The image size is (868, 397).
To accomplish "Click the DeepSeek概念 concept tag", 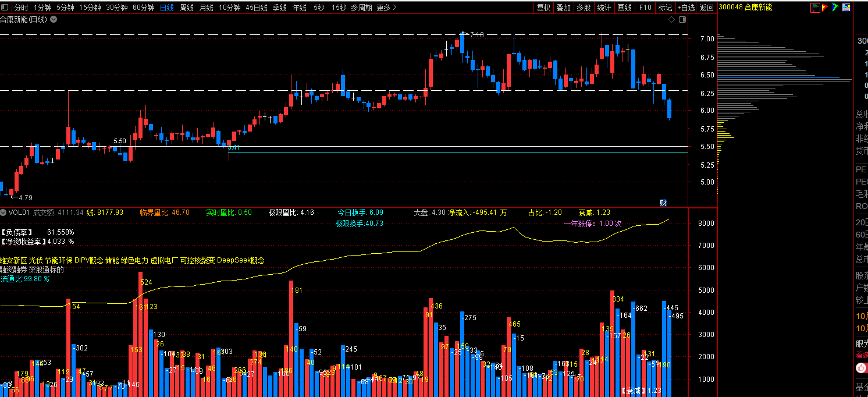I will 240,260.
